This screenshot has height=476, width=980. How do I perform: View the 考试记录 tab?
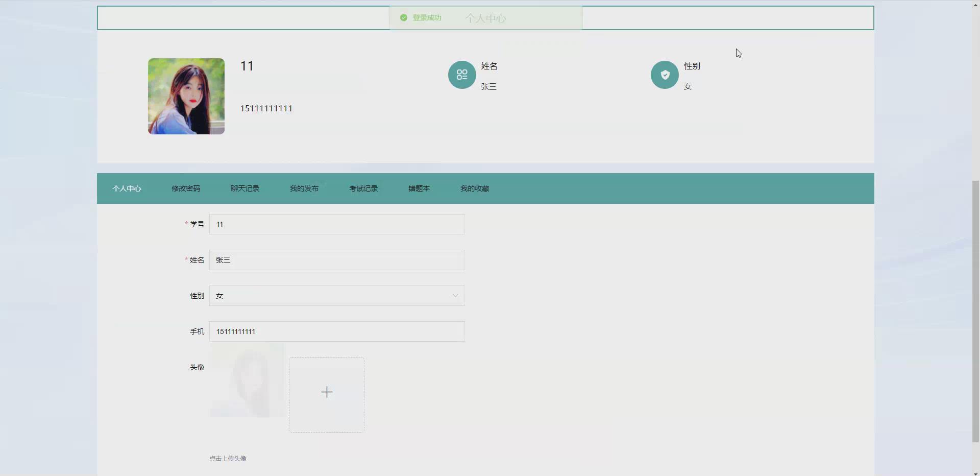coord(363,188)
